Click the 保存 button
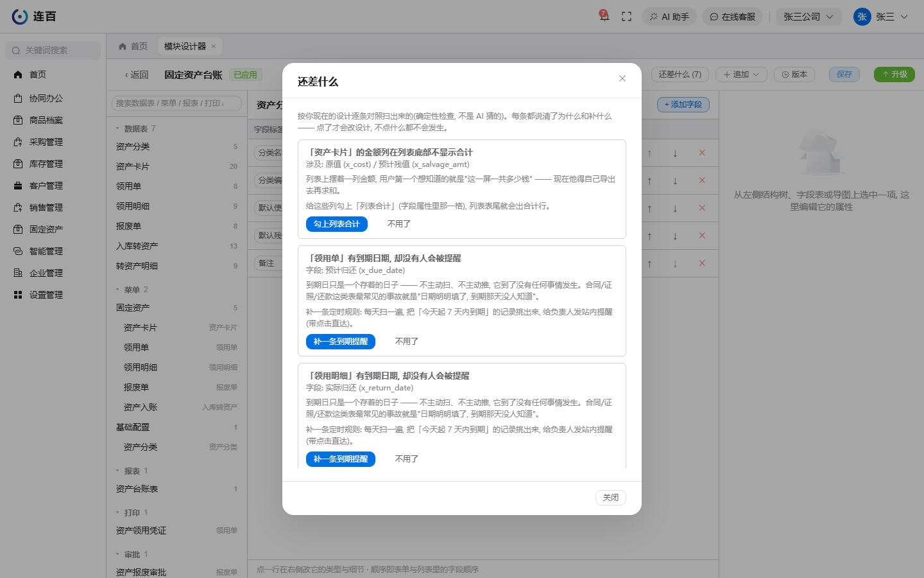 pyautogui.click(x=844, y=74)
